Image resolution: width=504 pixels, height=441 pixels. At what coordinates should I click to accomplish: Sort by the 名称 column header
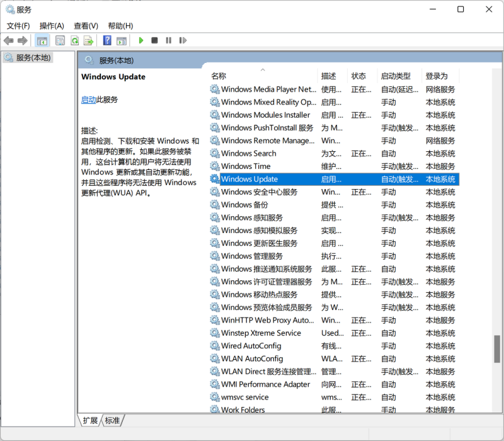click(263, 76)
